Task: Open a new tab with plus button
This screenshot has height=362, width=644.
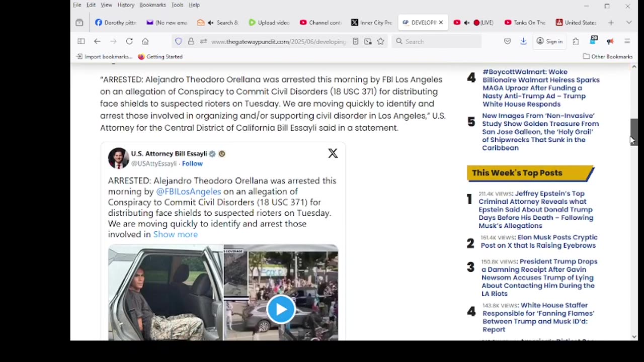Action: coord(611,23)
